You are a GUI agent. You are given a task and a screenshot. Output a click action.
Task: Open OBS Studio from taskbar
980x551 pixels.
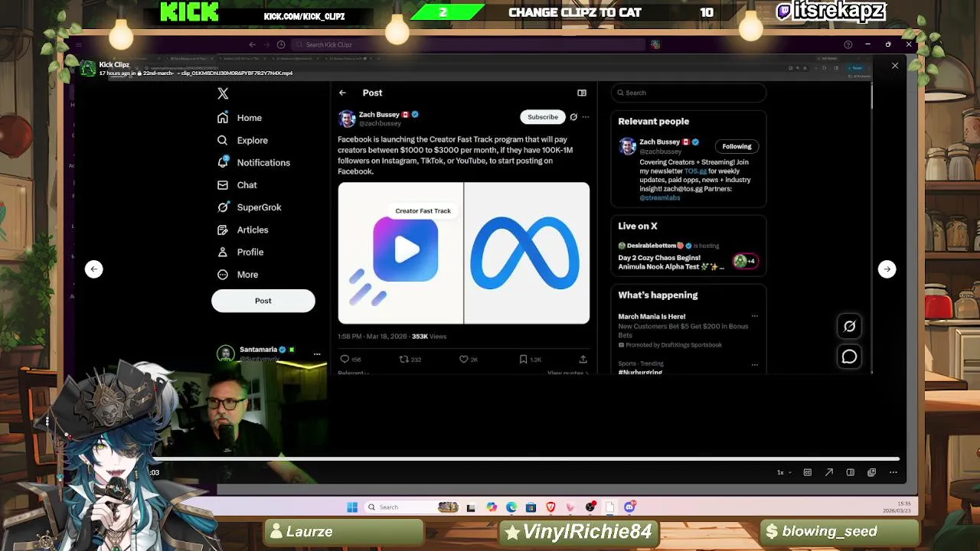590,507
